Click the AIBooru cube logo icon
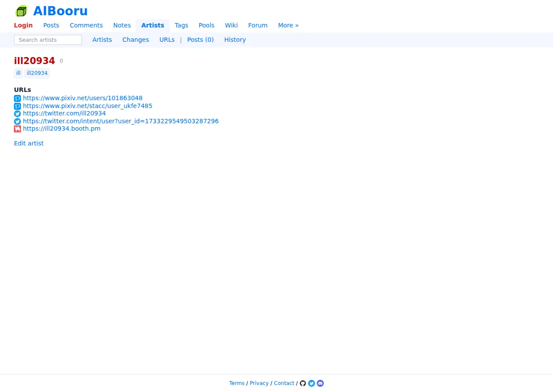 (21, 11)
